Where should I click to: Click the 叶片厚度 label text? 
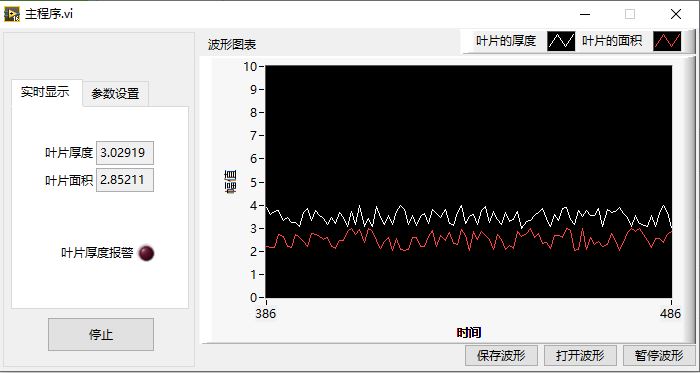69,153
